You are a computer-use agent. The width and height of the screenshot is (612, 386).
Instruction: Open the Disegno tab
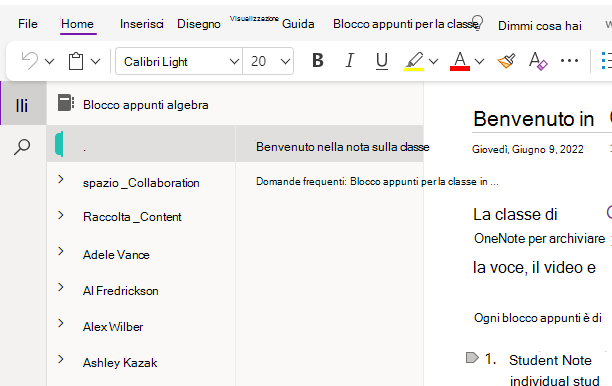(x=199, y=24)
